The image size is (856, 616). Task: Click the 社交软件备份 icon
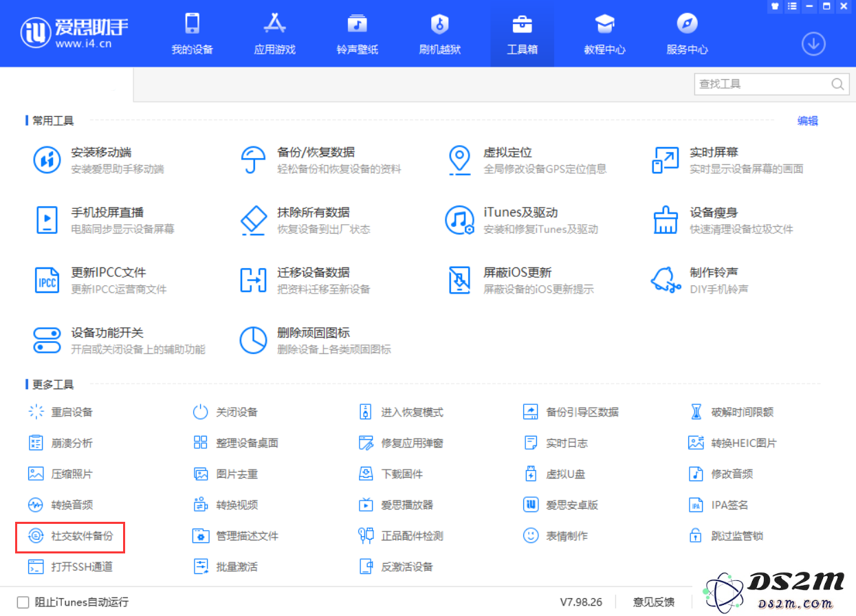(36, 536)
